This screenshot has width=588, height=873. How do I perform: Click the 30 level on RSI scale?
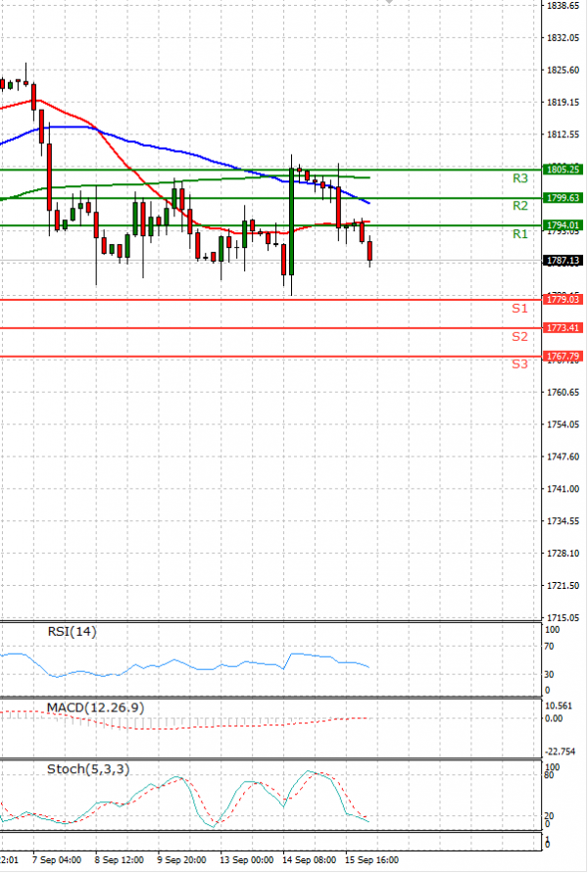(x=549, y=675)
